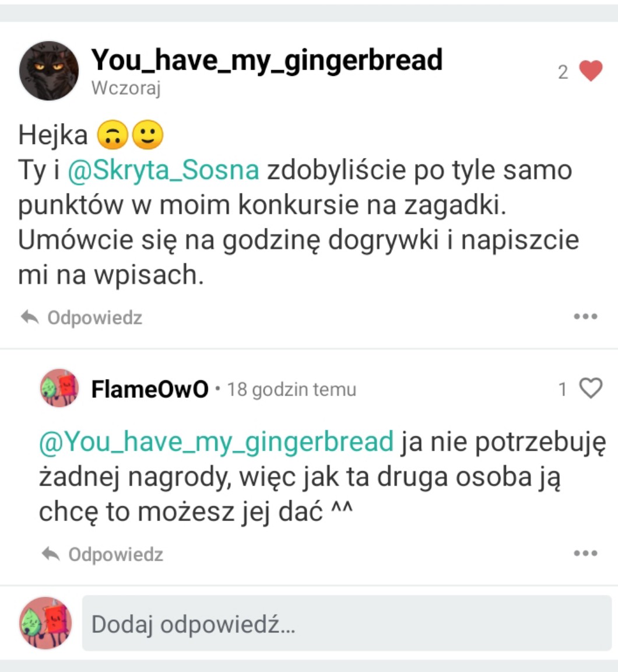Open the @You_have_my_gingerbread mention in the reply

click(216, 442)
